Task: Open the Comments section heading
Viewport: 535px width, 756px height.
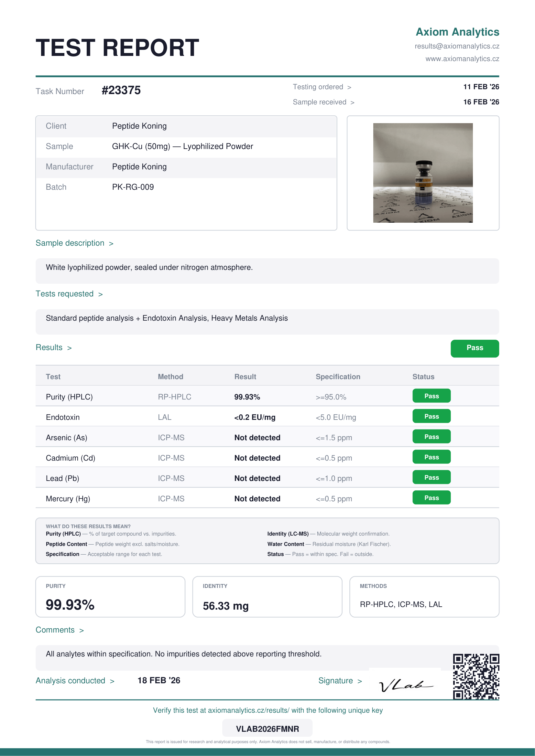Action: [60, 630]
